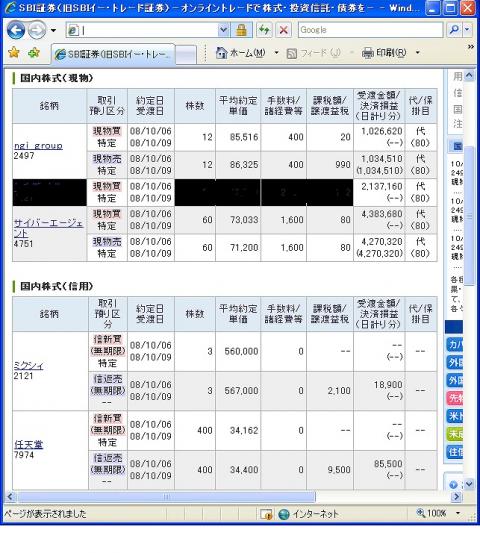Screen dimensions: 480x553
Task: Open the ngi group stock link
Action: click(38, 146)
